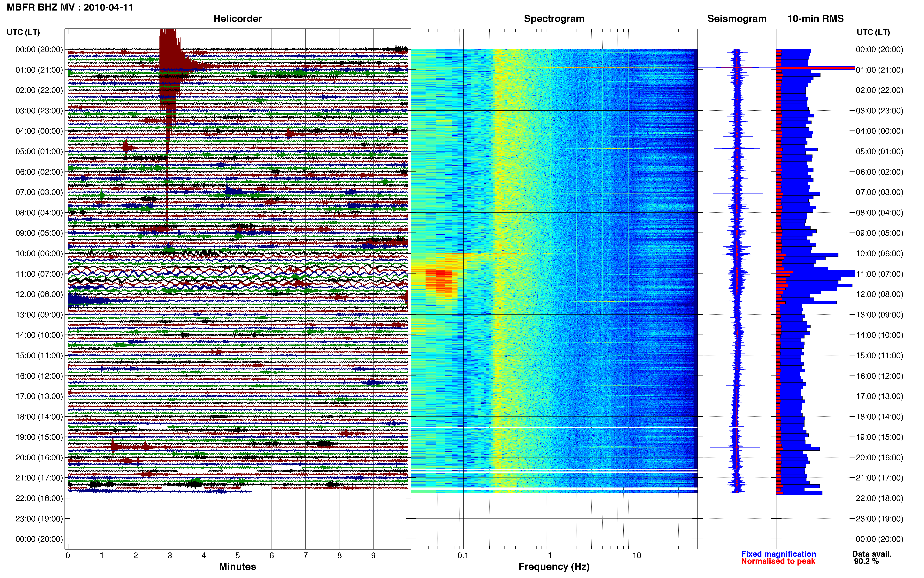Viewport: 924px width, 578px height.
Task: Click the red RMS peak bar near 01:00
Action: [x=816, y=68]
